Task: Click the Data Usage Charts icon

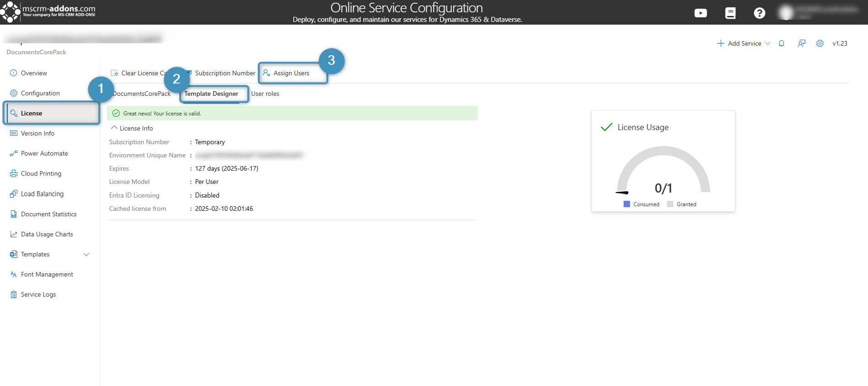Action: pos(14,234)
